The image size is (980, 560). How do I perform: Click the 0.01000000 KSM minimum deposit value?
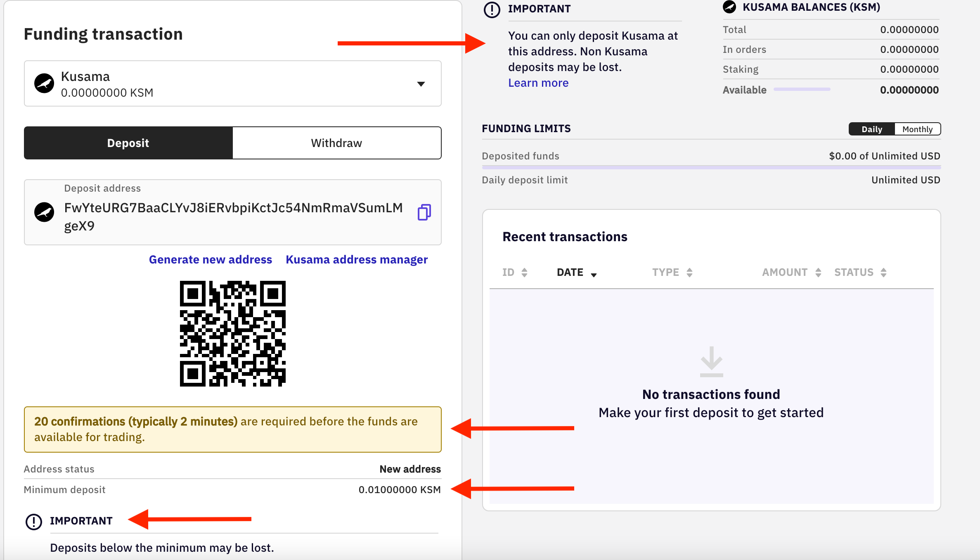click(x=400, y=490)
